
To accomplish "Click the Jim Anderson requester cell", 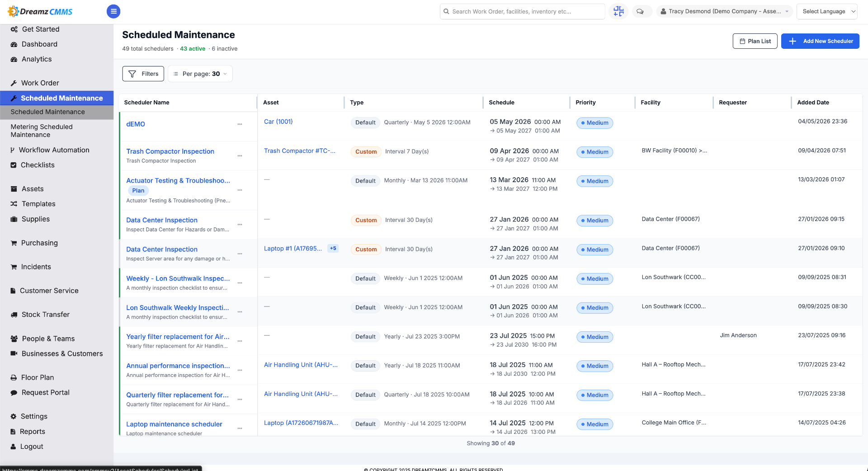I will [x=738, y=335].
